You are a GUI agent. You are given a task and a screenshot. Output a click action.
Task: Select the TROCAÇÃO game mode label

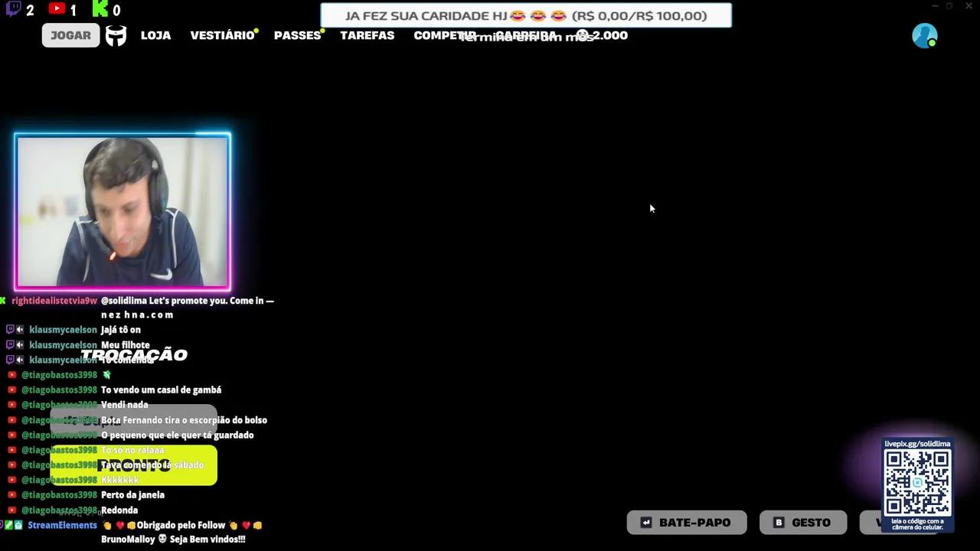coord(134,354)
